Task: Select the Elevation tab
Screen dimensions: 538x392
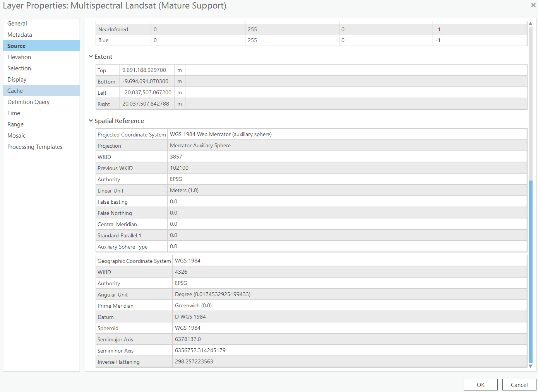Action: [19, 57]
